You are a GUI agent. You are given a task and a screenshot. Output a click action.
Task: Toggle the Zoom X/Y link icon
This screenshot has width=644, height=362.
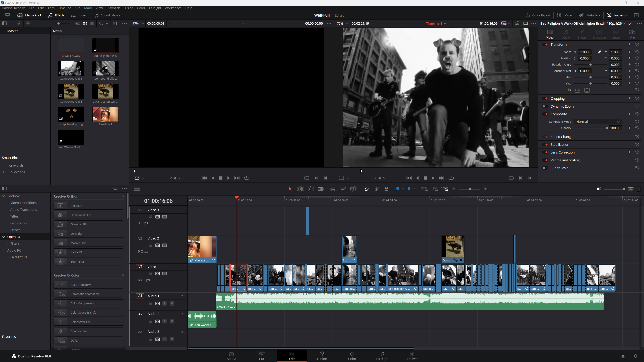[x=599, y=52]
